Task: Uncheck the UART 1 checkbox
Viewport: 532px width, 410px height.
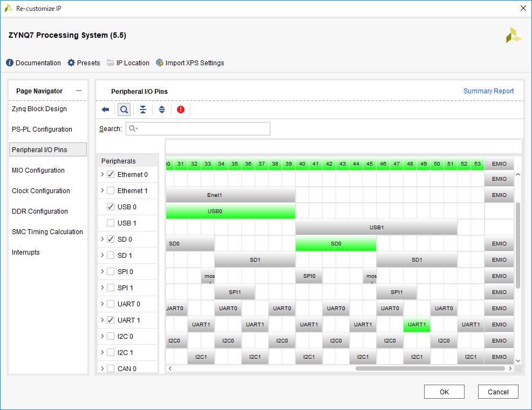Action: coord(111,320)
